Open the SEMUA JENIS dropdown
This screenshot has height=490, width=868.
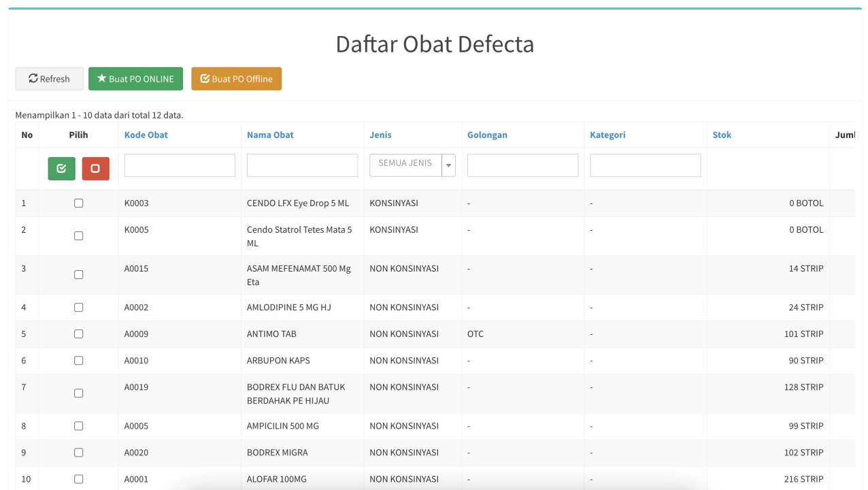tap(405, 165)
